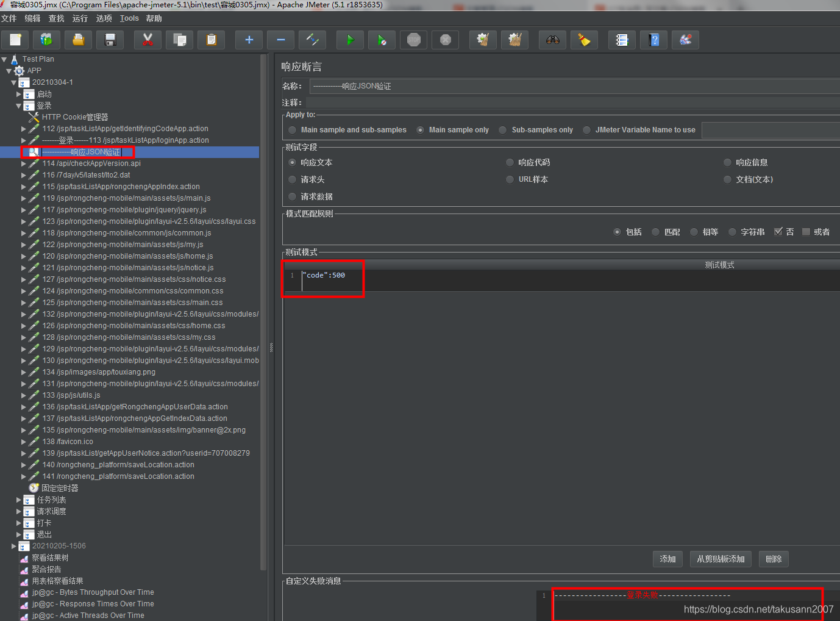Select JMeter Variable Name to use radio
The image size is (840, 621).
coord(639,130)
